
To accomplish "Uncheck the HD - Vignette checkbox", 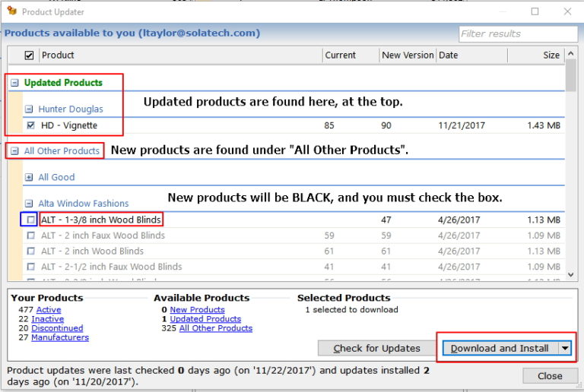I will click(x=31, y=125).
